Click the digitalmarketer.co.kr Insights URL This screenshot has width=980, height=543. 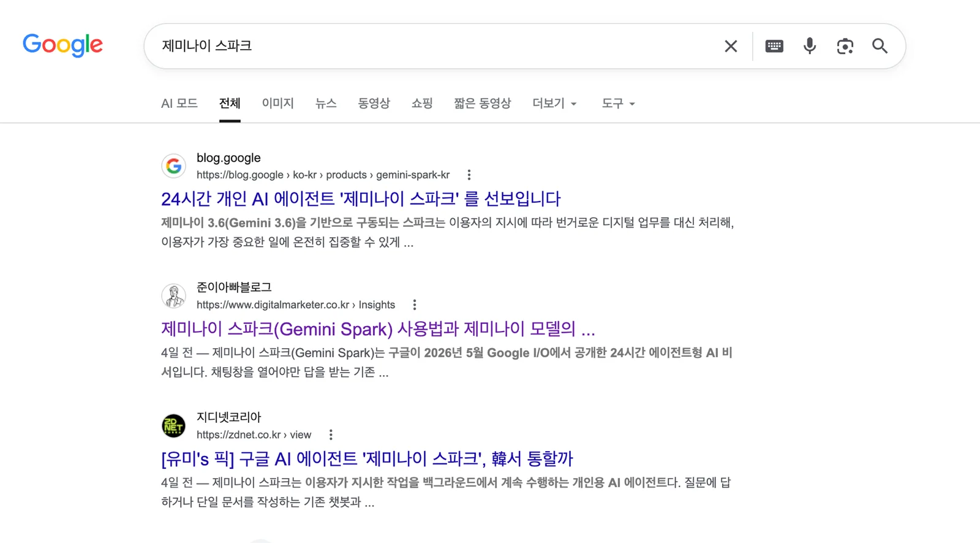pyautogui.click(x=296, y=305)
